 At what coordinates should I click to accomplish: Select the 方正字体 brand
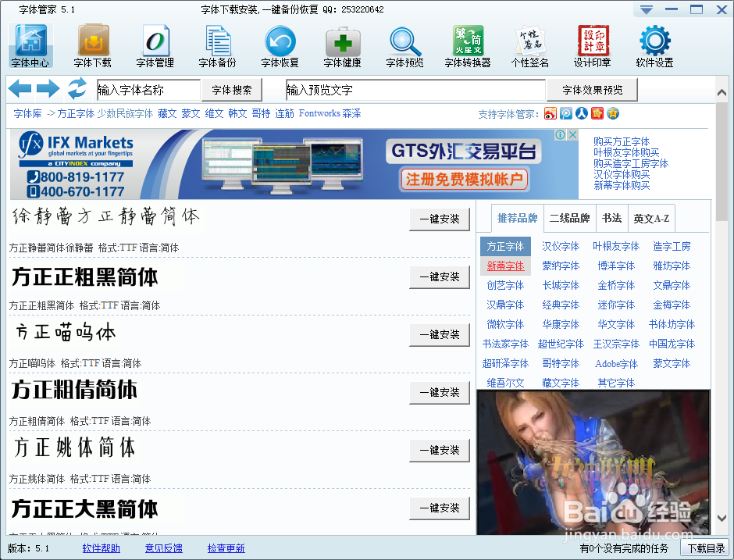point(505,246)
